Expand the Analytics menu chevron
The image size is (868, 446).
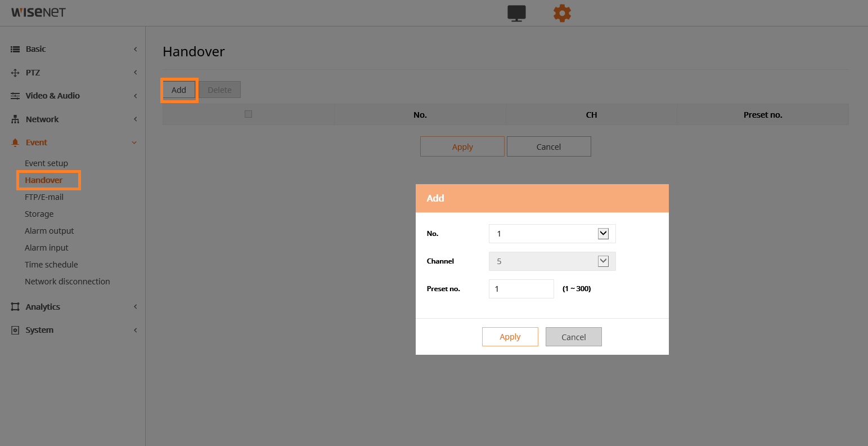click(x=135, y=307)
